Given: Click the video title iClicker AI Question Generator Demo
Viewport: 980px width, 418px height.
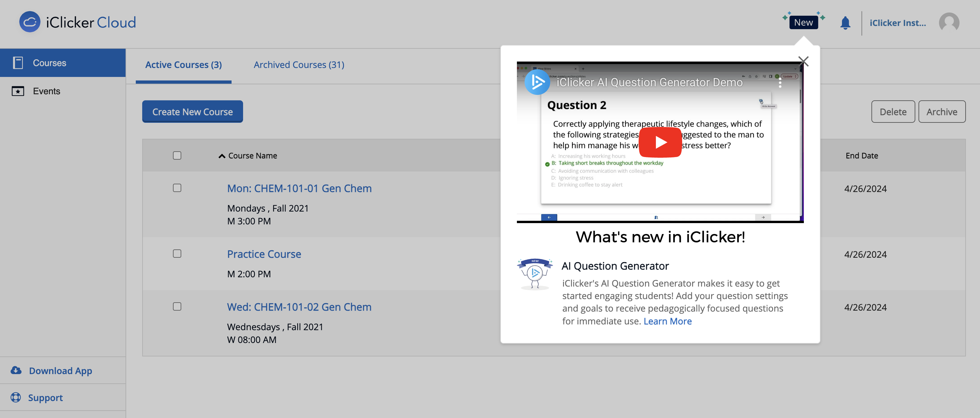Looking at the screenshot, I should (x=649, y=82).
